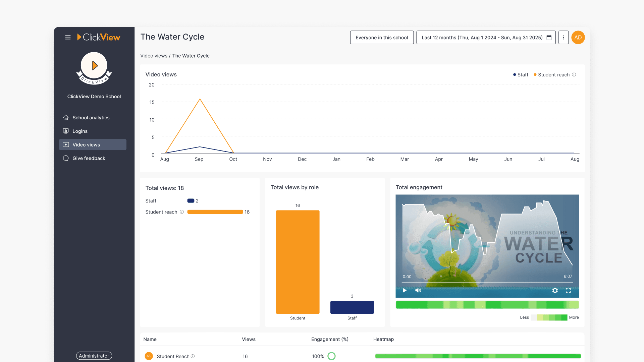644x362 pixels.
Task: Select the Video views sidebar icon
Action: pyautogui.click(x=66, y=144)
